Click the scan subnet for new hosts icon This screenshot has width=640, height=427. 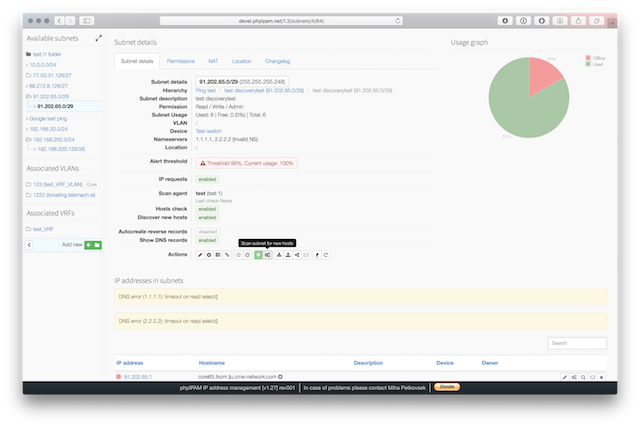pyautogui.click(x=268, y=255)
